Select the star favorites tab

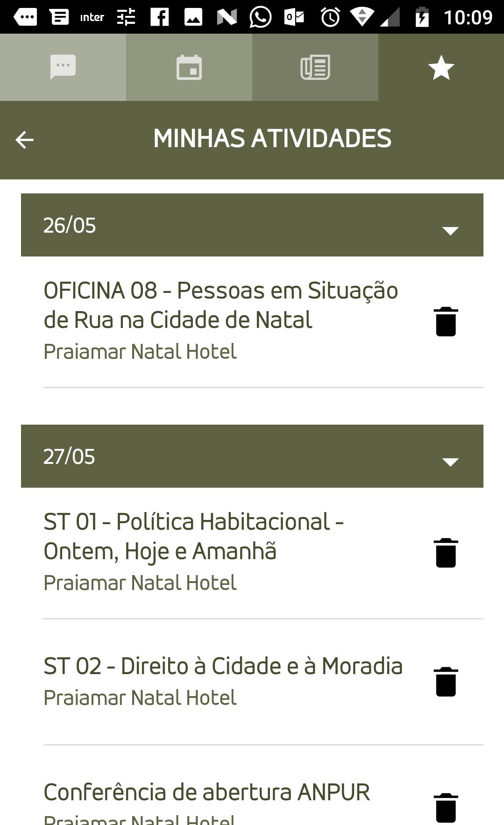tap(441, 67)
